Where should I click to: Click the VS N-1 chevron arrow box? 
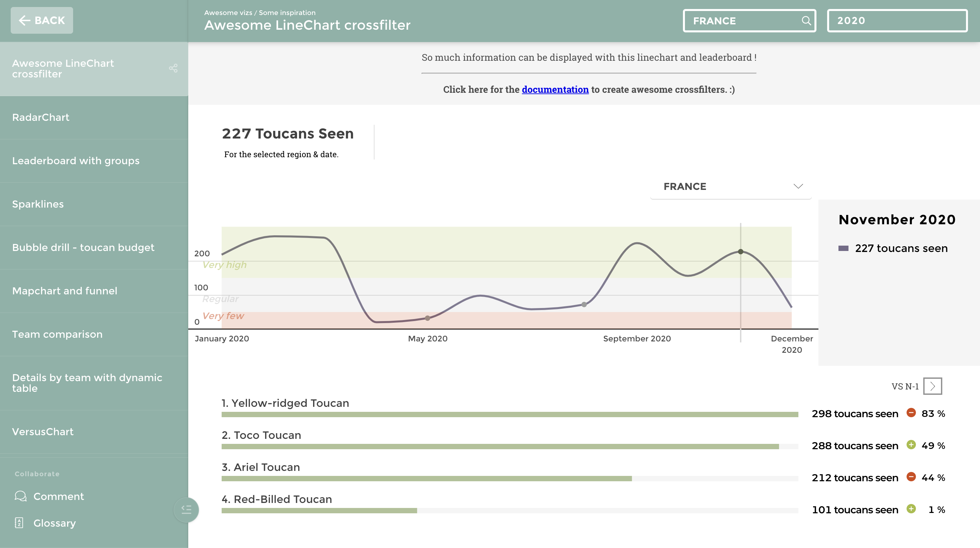[933, 386]
